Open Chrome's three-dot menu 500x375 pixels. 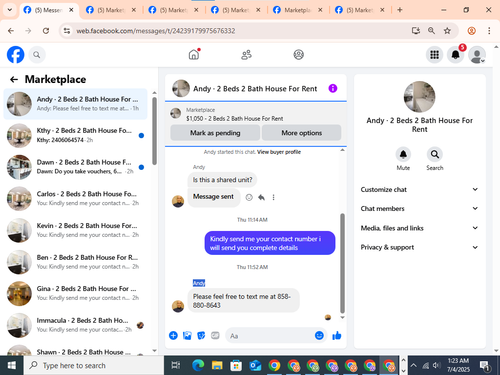(x=489, y=31)
